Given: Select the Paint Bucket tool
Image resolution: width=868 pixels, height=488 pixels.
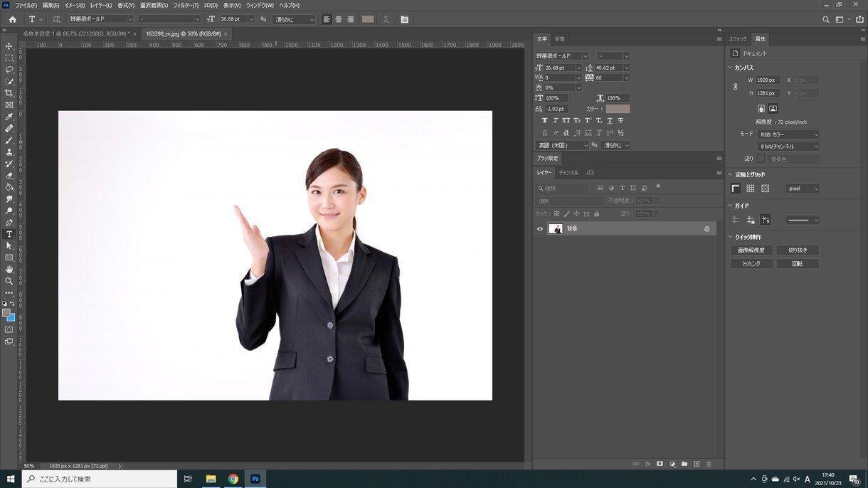Looking at the screenshot, I should click(9, 187).
